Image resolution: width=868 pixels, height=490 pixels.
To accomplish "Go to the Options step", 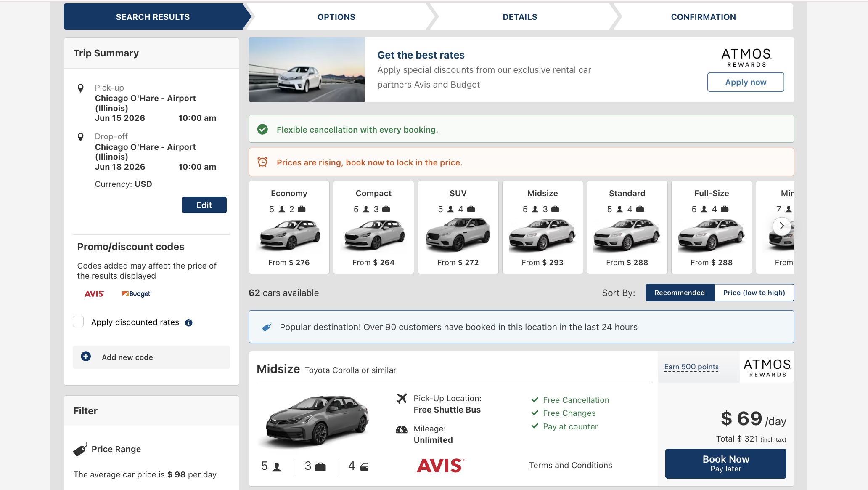I will click(336, 17).
